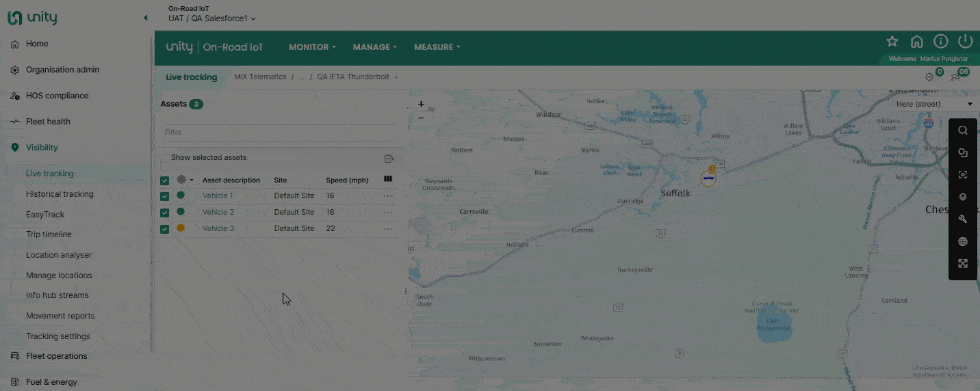The width and height of the screenshot is (980, 391).
Task: Click Vehicle 3 orange status dot
Action: coord(181,228)
